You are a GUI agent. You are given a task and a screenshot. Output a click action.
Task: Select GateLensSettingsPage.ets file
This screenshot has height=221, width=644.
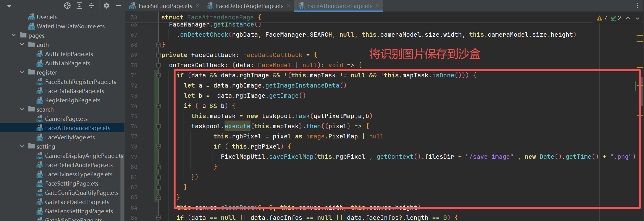(79, 211)
